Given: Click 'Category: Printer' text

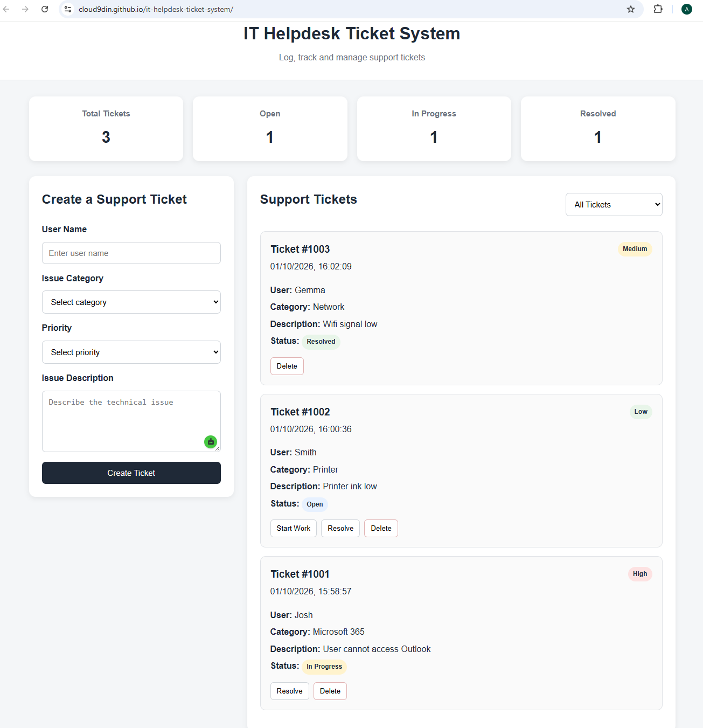Looking at the screenshot, I should click(304, 469).
